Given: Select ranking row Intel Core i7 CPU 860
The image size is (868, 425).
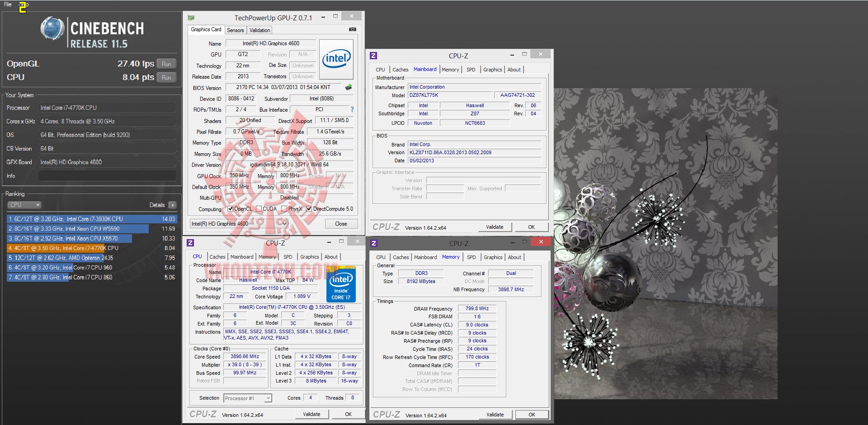Looking at the screenshot, I should pyautogui.click(x=92, y=277).
